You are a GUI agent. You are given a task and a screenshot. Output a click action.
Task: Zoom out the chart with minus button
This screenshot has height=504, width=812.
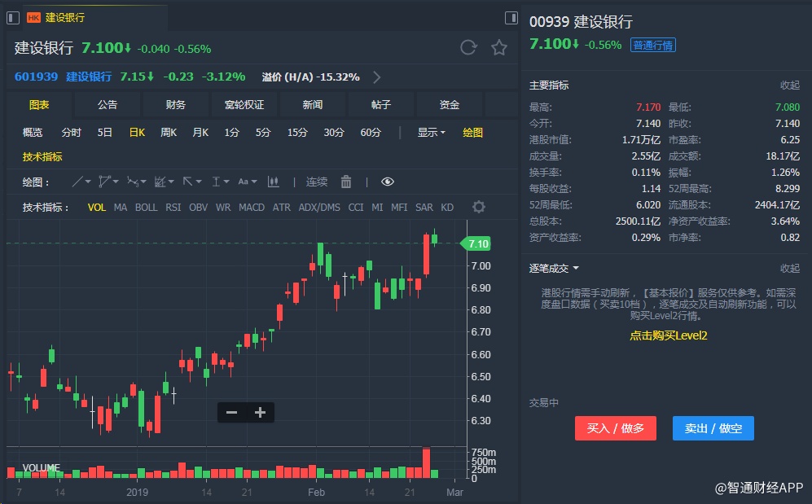pyautogui.click(x=231, y=413)
